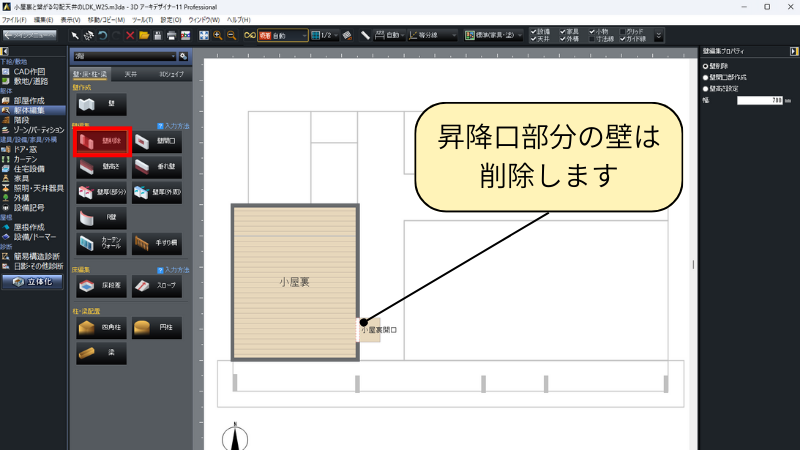Screen dimensions: 800x450
Task: Select the 手すり柵 handrail fence tool
Action: (x=156, y=243)
